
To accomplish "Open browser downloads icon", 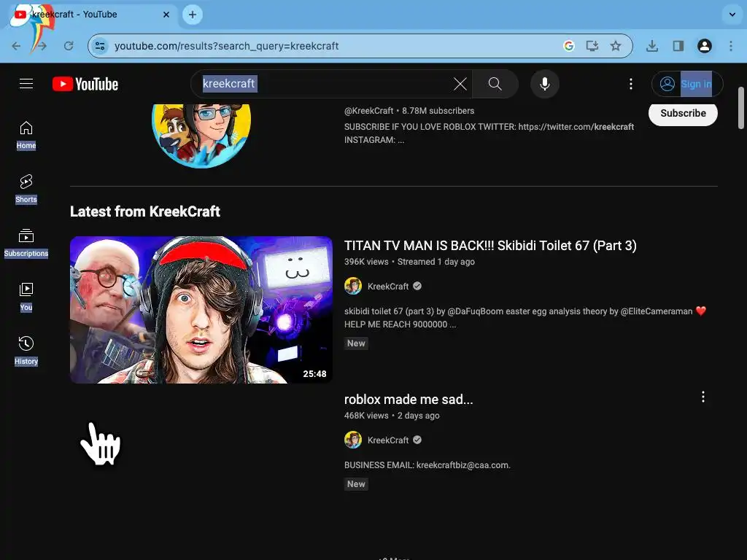I will (652, 46).
